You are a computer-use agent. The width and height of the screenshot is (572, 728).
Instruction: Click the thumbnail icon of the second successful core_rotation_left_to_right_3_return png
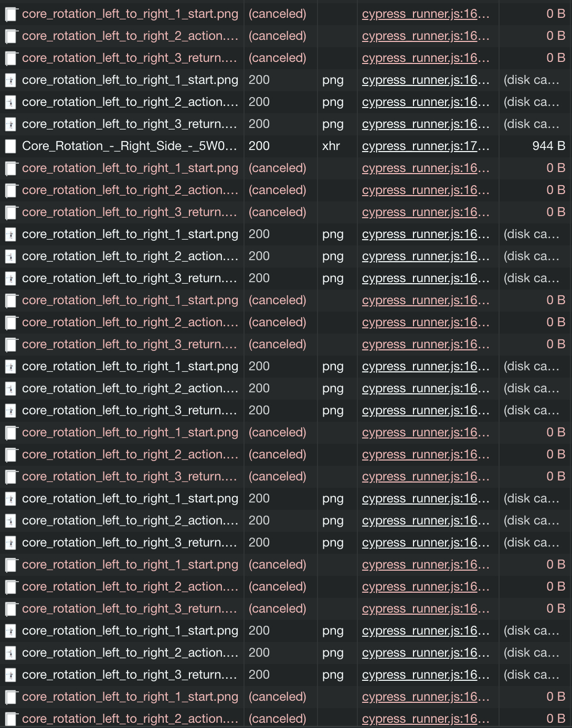9,278
